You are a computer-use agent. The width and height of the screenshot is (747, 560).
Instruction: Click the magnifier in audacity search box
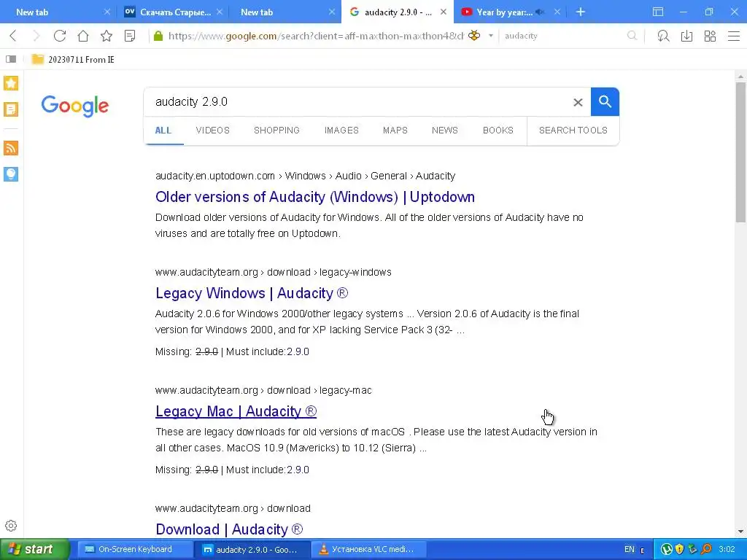pos(632,36)
